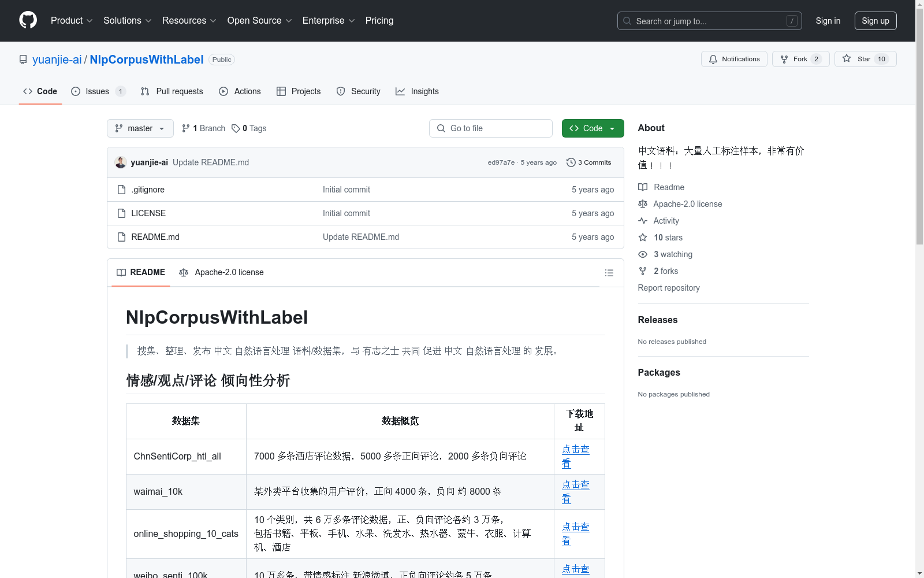
Task: View the 3 watching list
Action: point(665,254)
